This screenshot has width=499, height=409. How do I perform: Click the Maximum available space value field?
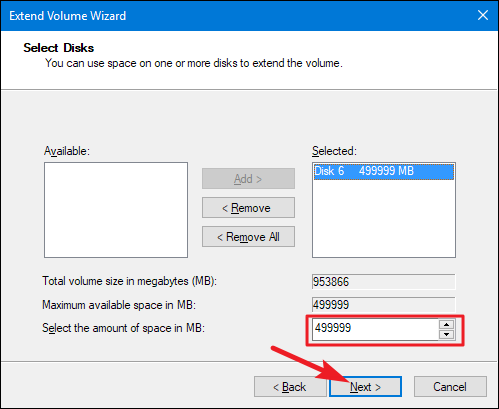[384, 305]
